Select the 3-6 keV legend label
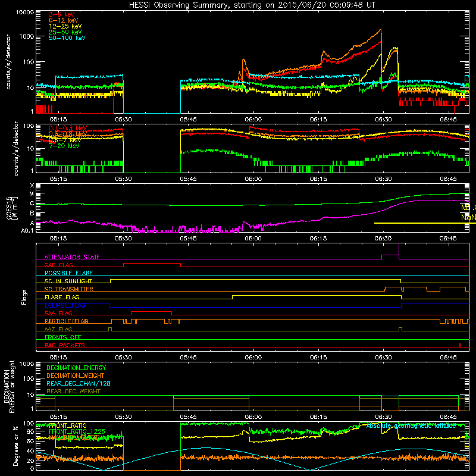The height and width of the screenshot is (476, 476). click(61, 14)
